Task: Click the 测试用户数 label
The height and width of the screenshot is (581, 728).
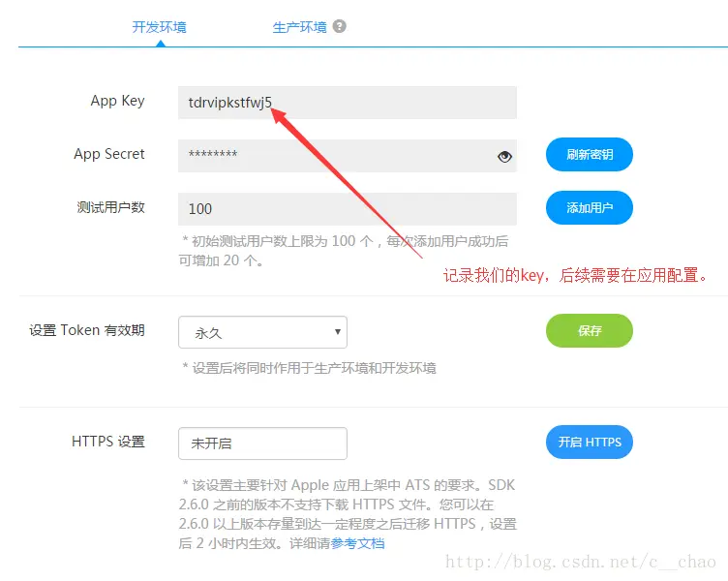Action: tap(111, 207)
